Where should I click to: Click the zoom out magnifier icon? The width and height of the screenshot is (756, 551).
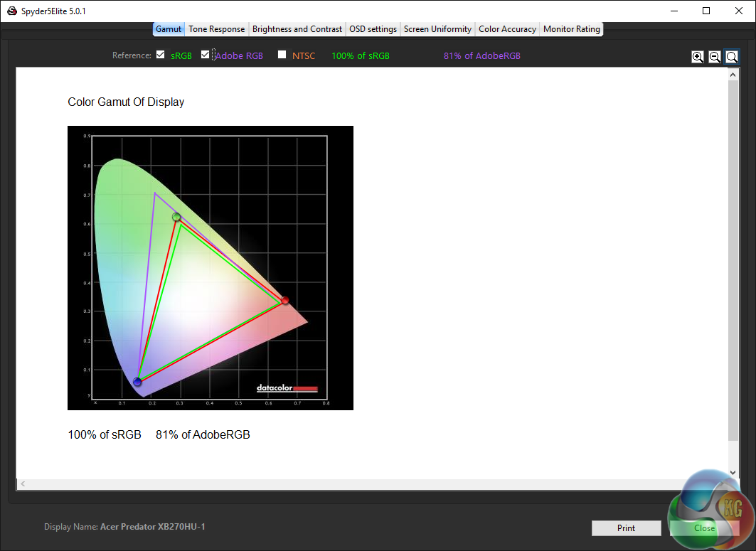point(715,57)
